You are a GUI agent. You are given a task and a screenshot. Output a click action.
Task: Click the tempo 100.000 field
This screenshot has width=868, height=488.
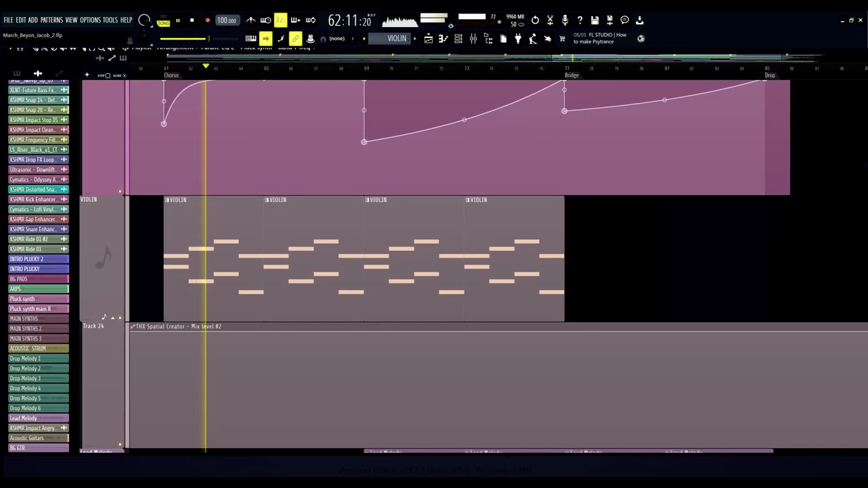[226, 20]
